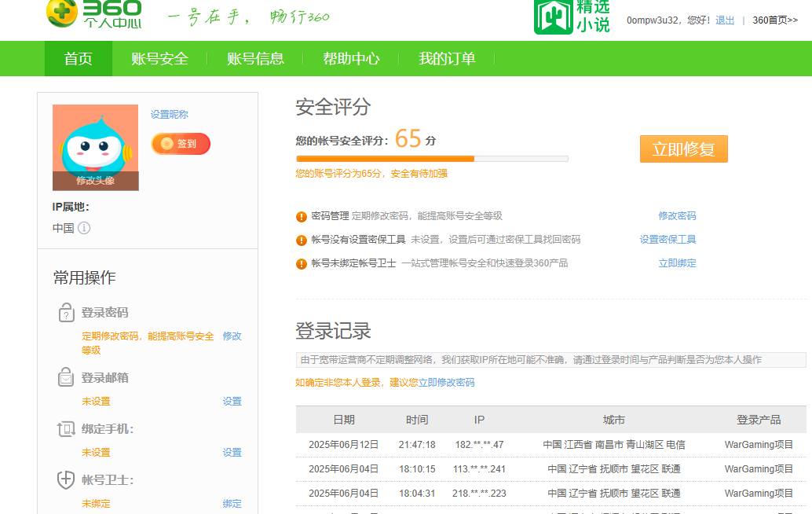Click the 立即修复 button
The width and height of the screenshot is (812, 514).
(682, 149)
